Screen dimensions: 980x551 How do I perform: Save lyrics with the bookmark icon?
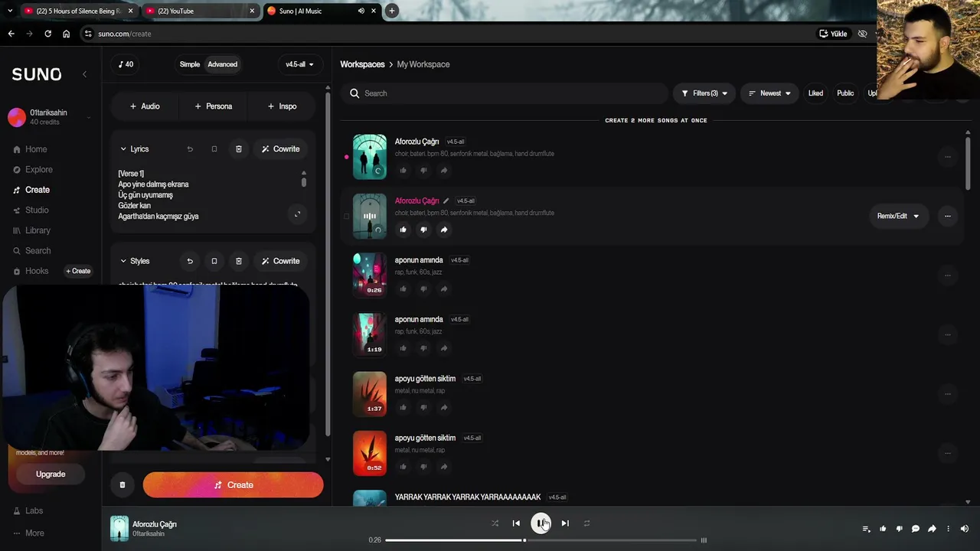[x=214, y=149]
